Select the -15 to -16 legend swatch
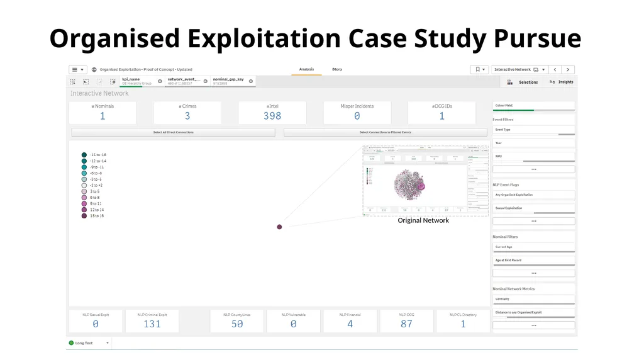 click(x=84, y=155)
